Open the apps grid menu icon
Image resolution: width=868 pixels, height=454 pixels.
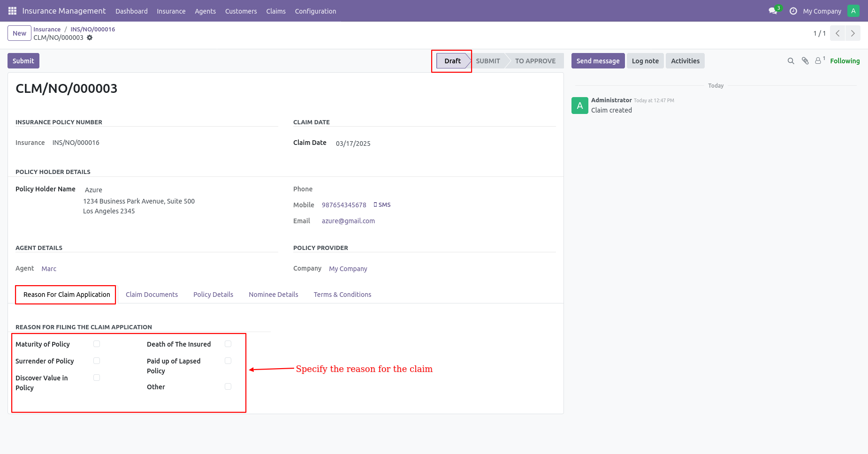pyautogui.click(x=12, y=11)
